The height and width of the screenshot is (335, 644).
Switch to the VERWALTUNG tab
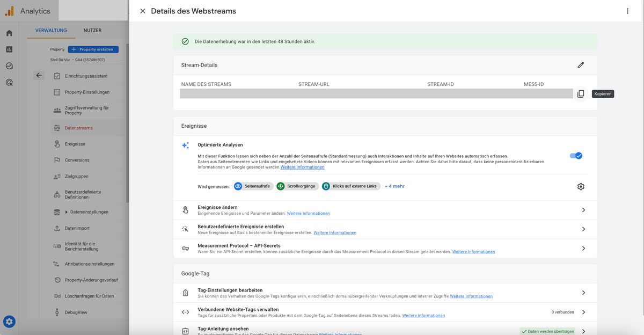pyautogui.click(x=51, y=31)
